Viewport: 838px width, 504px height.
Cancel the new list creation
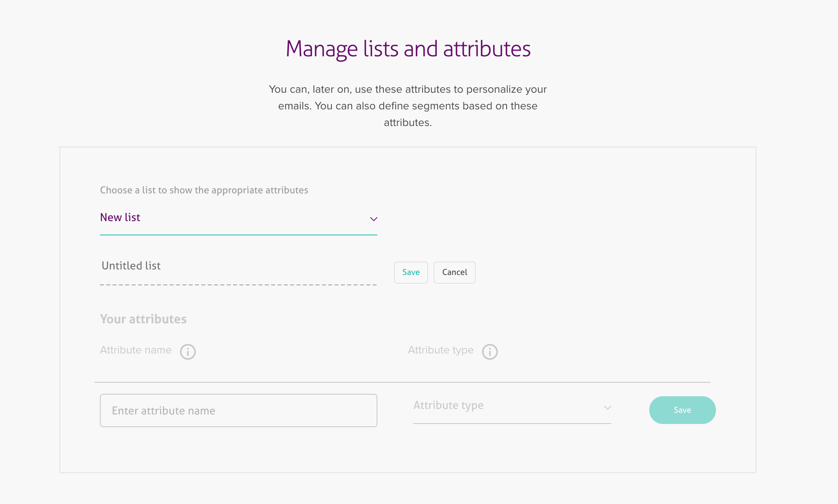pos(454,273)
